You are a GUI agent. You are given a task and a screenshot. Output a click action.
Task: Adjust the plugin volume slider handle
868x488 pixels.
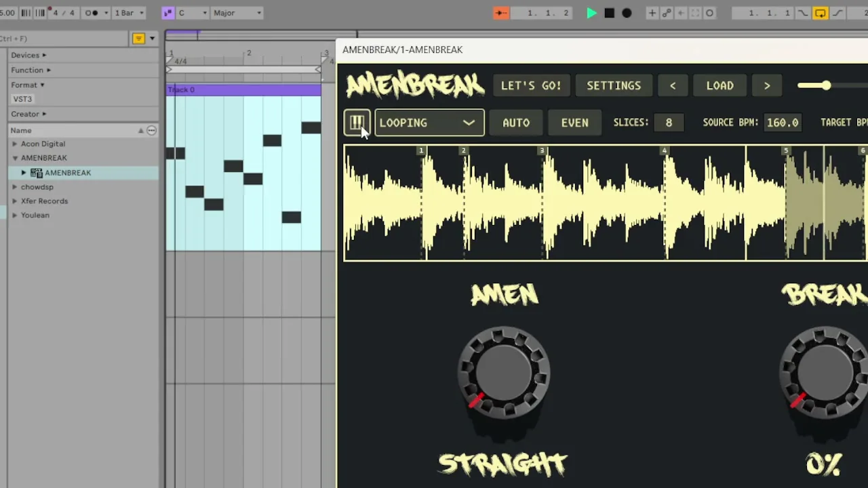tap(826, 85)
